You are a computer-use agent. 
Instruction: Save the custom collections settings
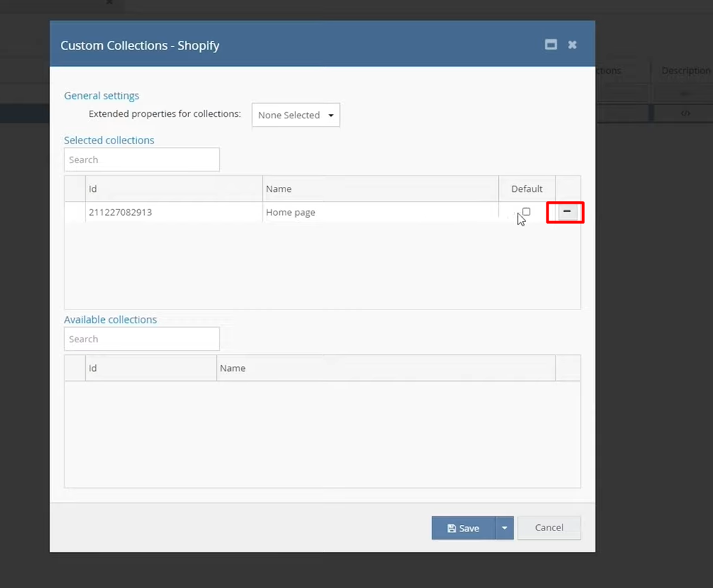click(463, 528)
